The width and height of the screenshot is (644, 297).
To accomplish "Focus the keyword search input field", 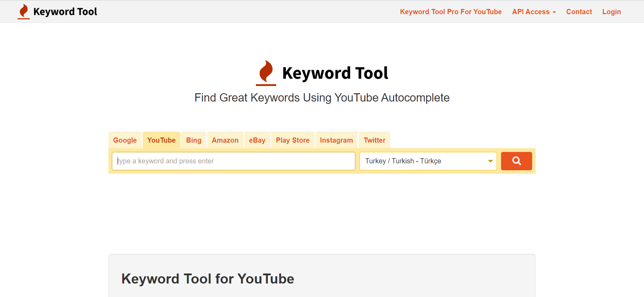I will pos(233,161).
